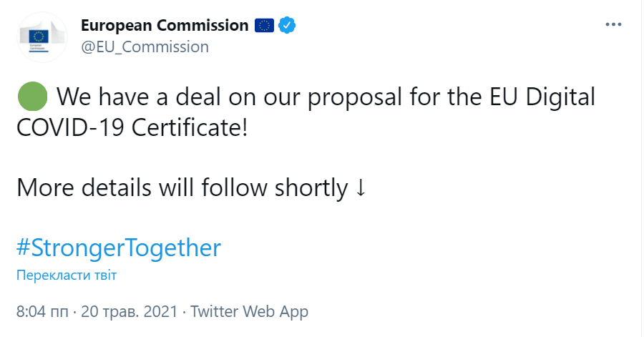Click the blue verified badge
Viewport: 644px width, 337px height.
pos(287,26)
